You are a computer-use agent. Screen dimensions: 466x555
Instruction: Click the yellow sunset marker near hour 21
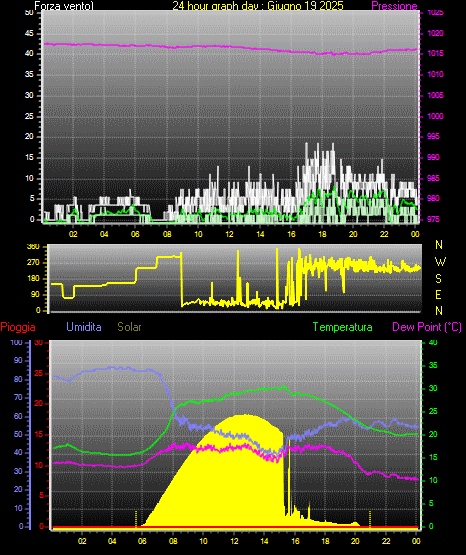pyautogui.click(x=370, y=519)
